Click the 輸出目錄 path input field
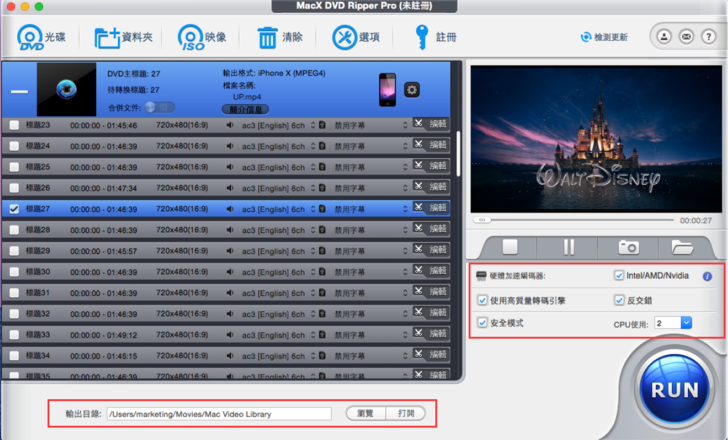Screen dimensions: 728x440 [219, 414]
